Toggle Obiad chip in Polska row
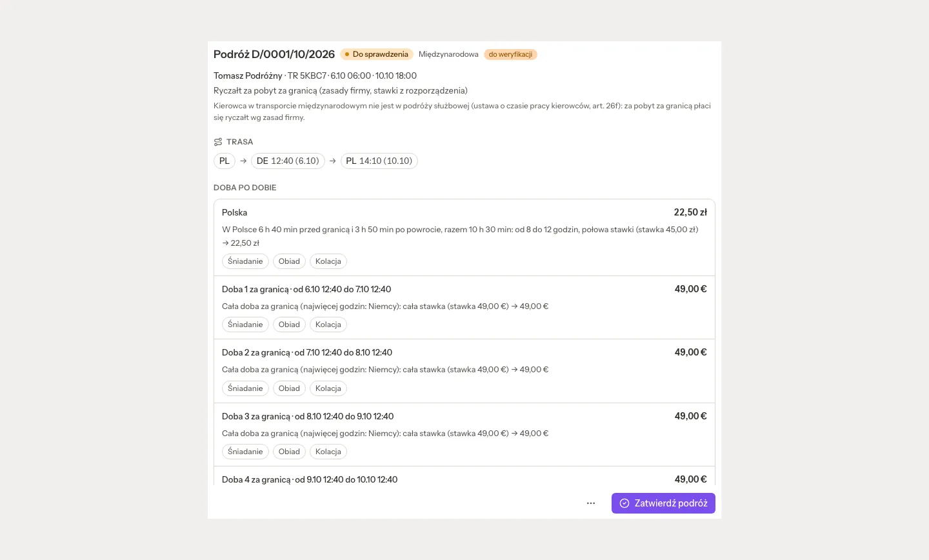The height and width of the screenshot is (560, 929). click(289, 261)
